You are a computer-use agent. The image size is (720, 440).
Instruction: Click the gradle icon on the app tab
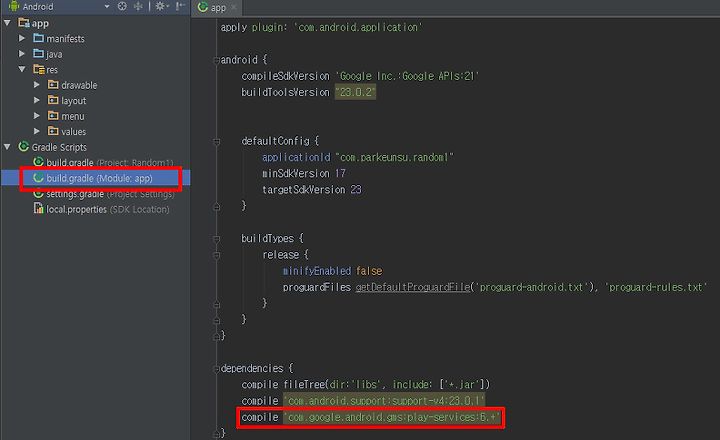pos(202,7)
